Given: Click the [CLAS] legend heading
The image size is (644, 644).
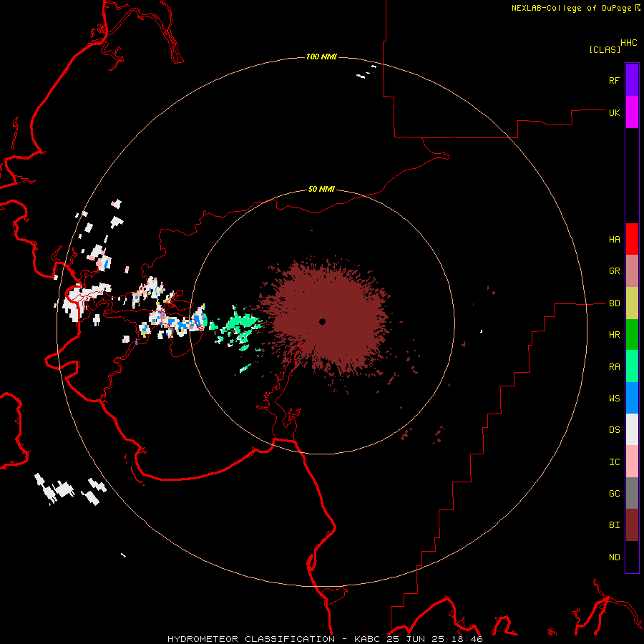Looking at the screenshot, I should pyautogui.click(x=605, y=49).
